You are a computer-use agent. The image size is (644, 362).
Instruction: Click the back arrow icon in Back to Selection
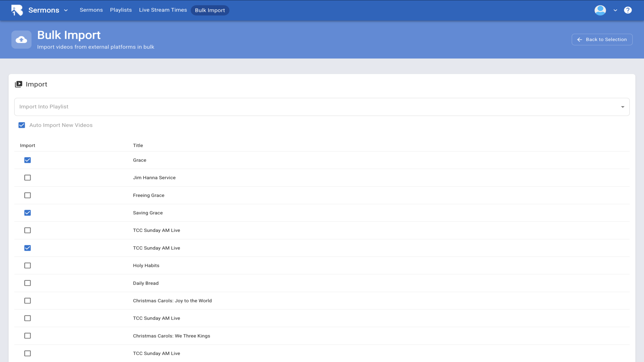coord(579,40)
